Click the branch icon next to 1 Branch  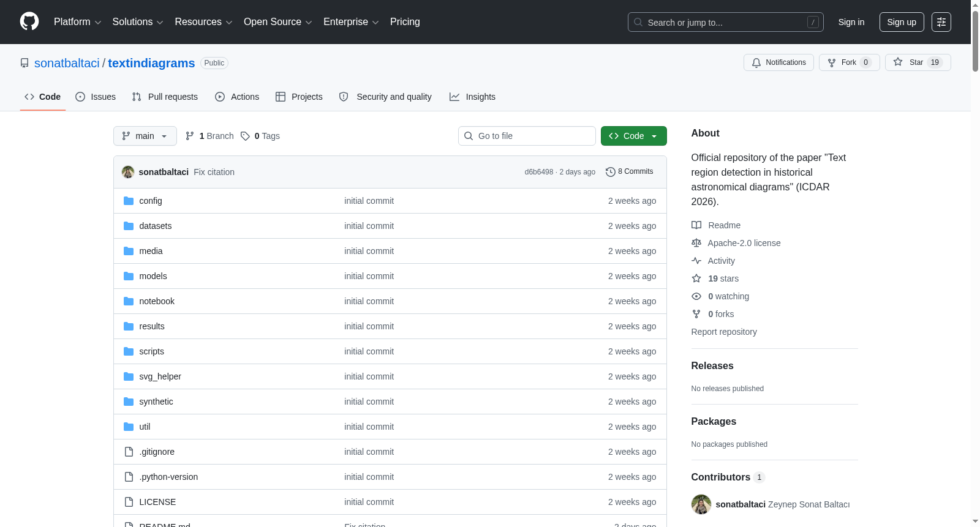(190, 136)
